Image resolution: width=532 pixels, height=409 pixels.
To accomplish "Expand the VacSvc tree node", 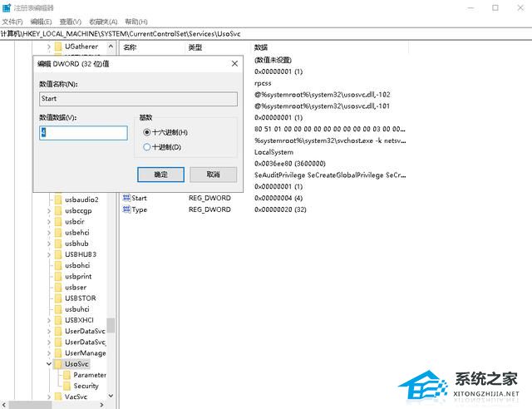I will pyautogui.click(x=48, y=397).
